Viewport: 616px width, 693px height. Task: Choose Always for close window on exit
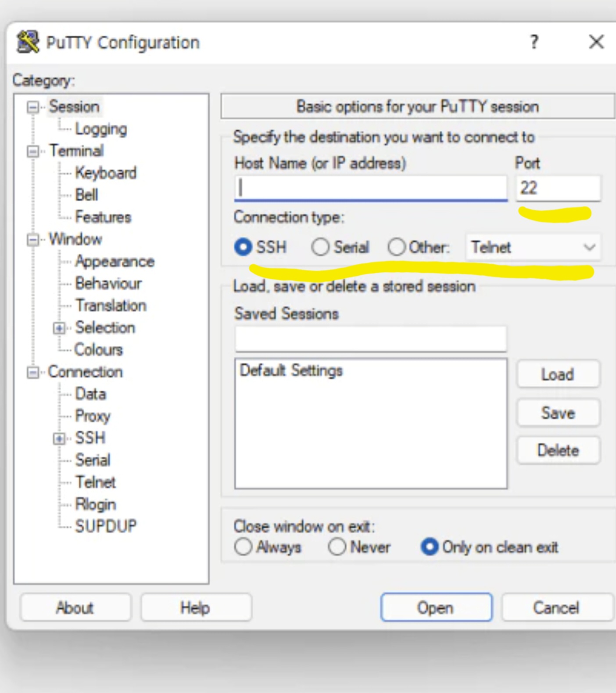(243, 547)
